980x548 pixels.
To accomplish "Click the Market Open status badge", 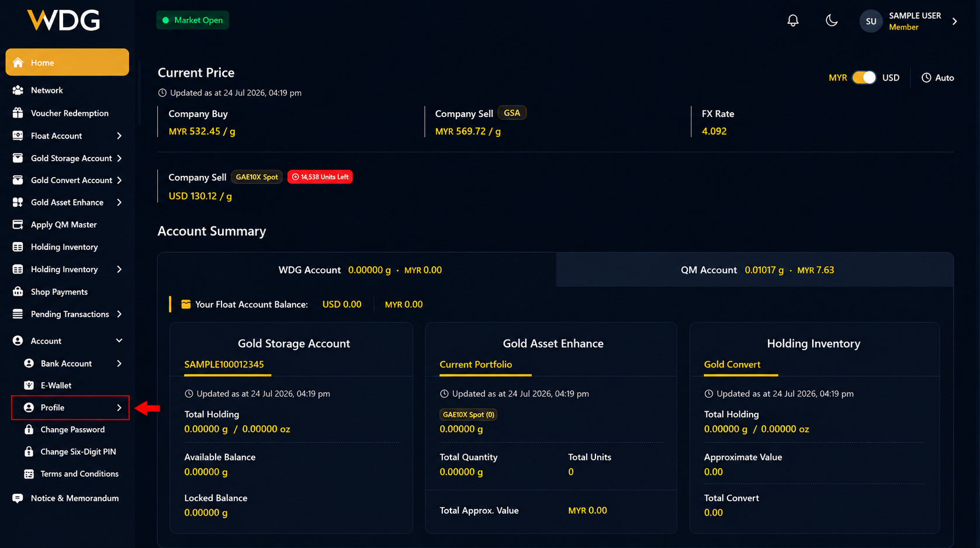I will tap(192, 20).
